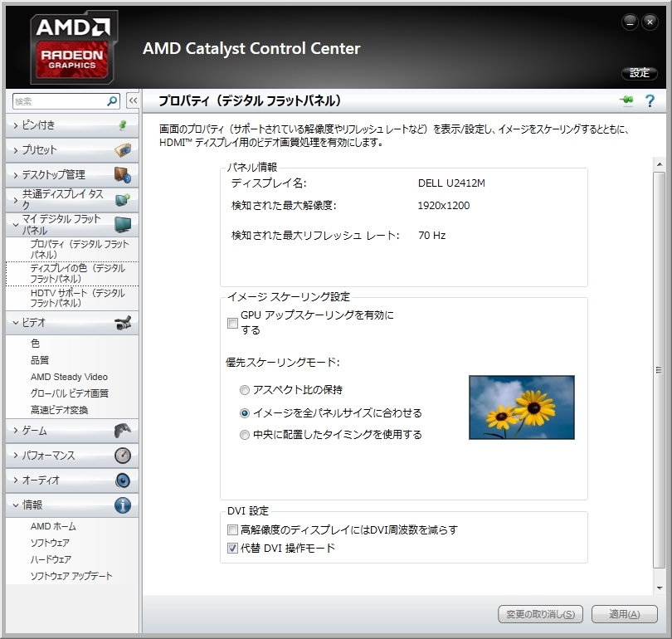Open AMD Steady Video page
The height and width of the screenshot is (639, 672).
(69, 377)
